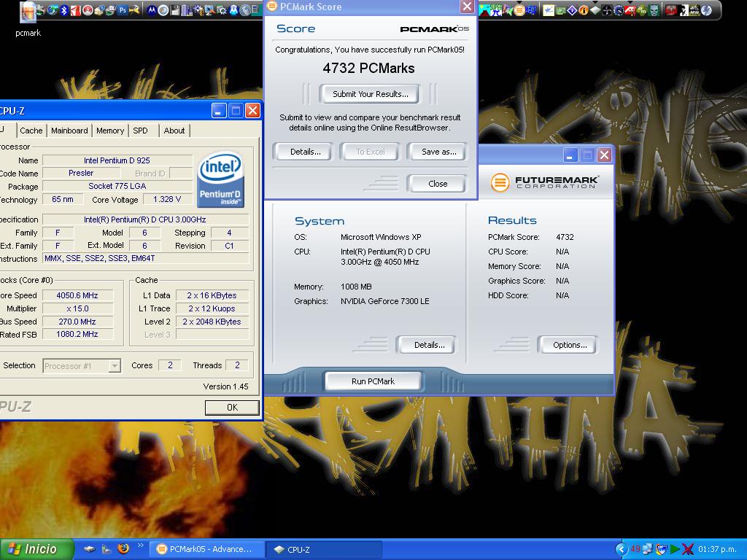Screen dimensions: 747x560
Task: Open the skull face icon in dock
Action: (x=653, y=10)
